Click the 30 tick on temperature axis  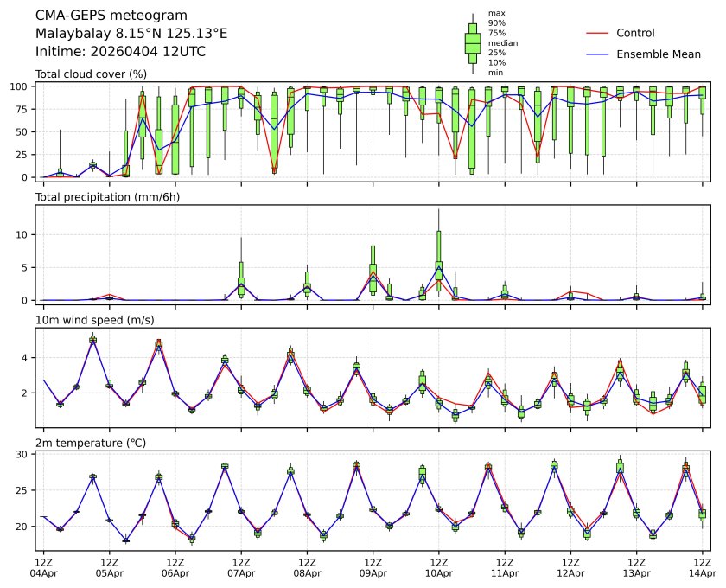[x=24, y=453]
